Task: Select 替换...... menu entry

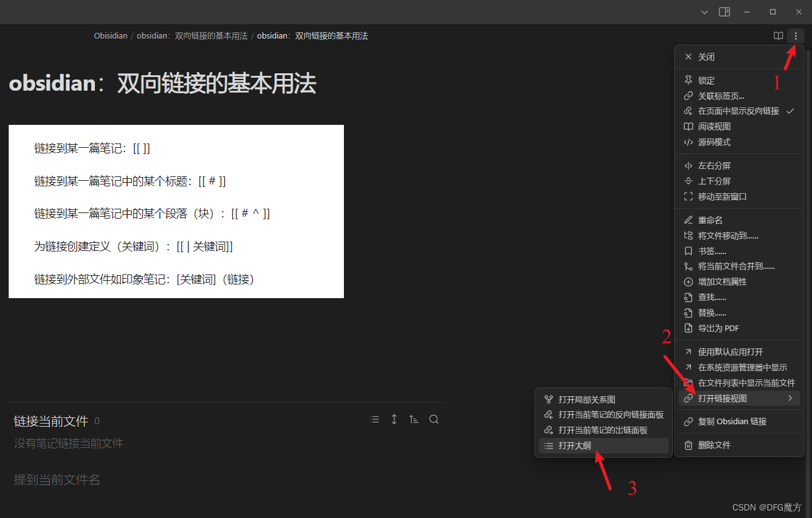Action: (x=739, y=313)
